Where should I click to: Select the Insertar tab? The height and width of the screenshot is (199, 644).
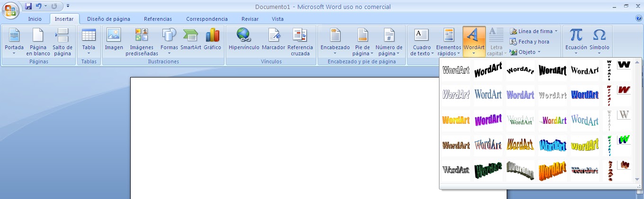[64, 19]
